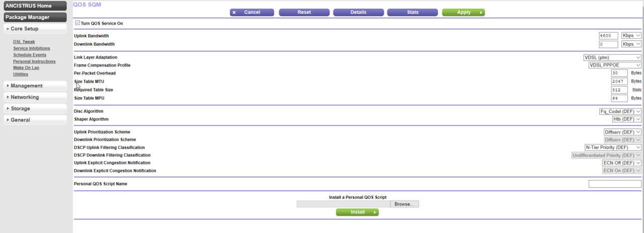Open the Service Inhibitions link
Viewport: 644px width, 233px height.
(x=32, y=48)
